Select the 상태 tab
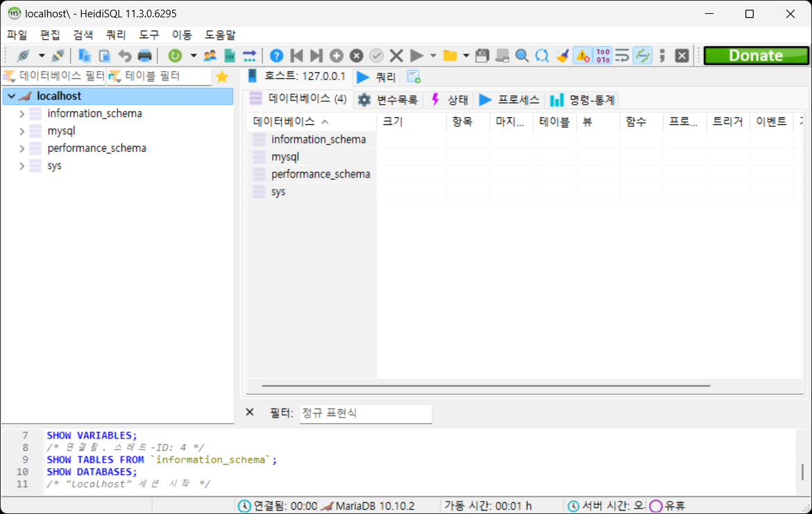The height and width of the screenshot is (514, 812). (450, 100)
